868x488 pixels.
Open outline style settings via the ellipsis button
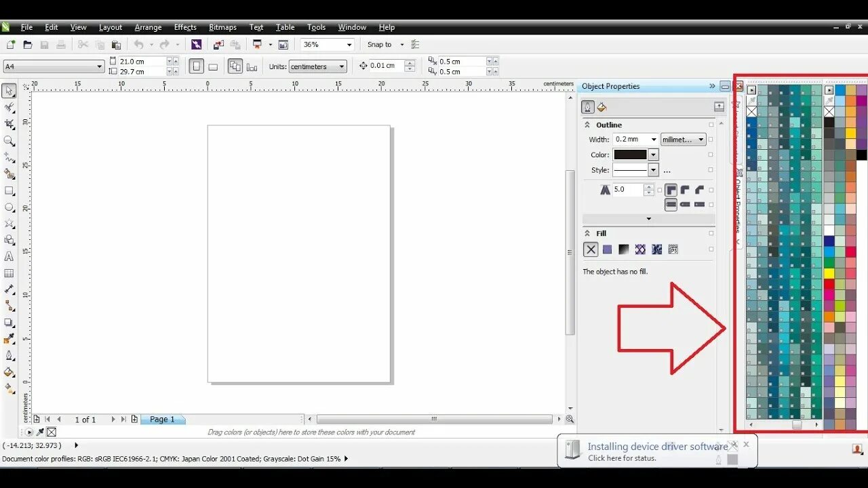click(667, 170)
